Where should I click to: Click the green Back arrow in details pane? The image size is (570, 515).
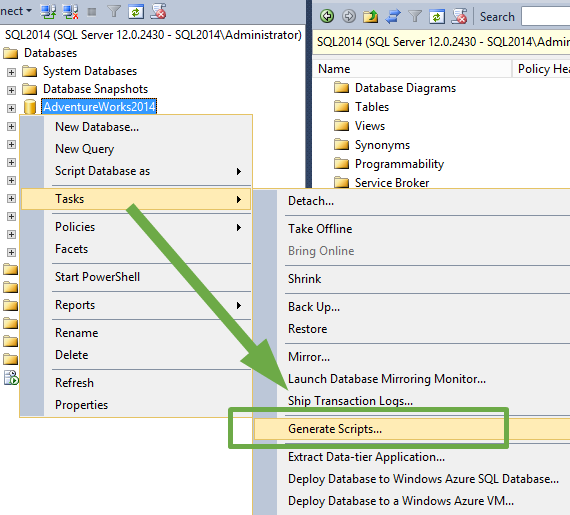[x=327, y=16]
